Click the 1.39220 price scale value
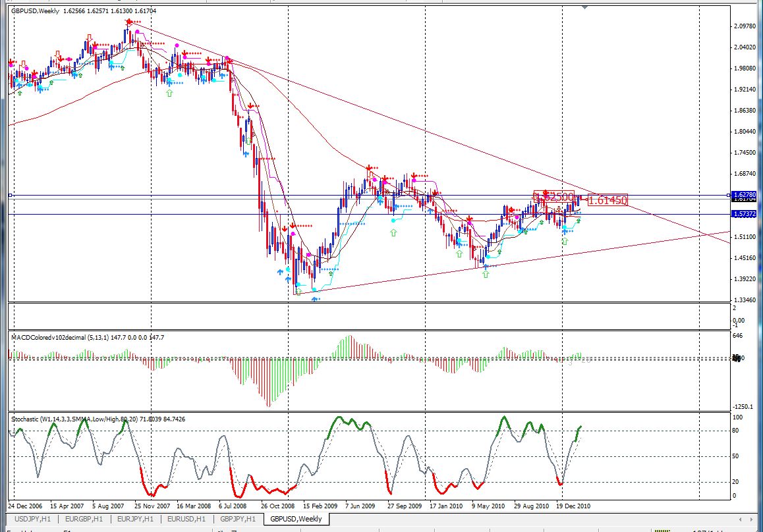 [x=745, y=279]
